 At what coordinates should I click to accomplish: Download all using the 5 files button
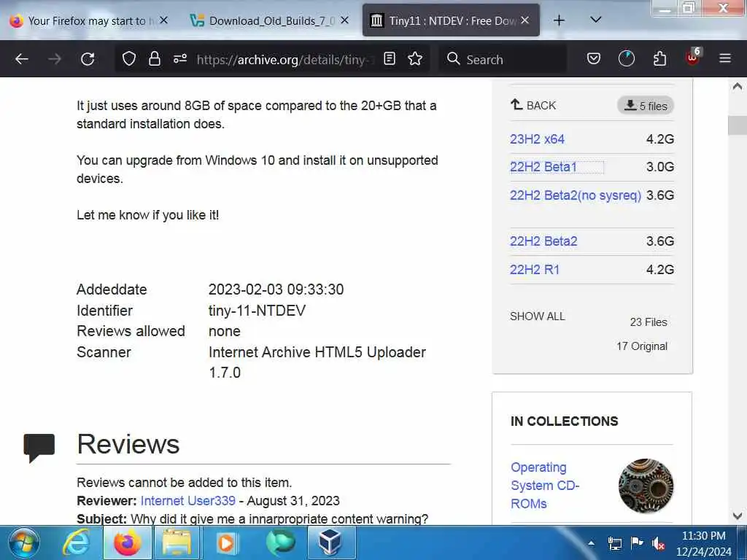click(646, 106)
